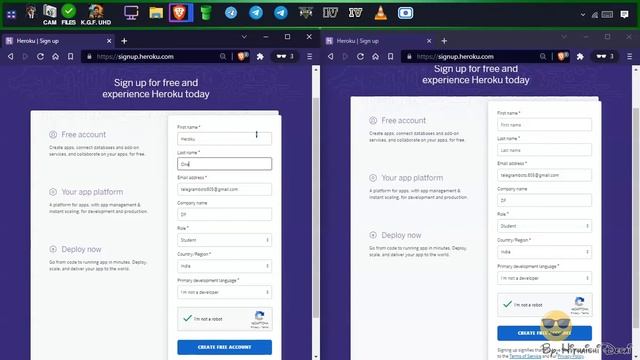Click Company name field in right form

[544, 200]
